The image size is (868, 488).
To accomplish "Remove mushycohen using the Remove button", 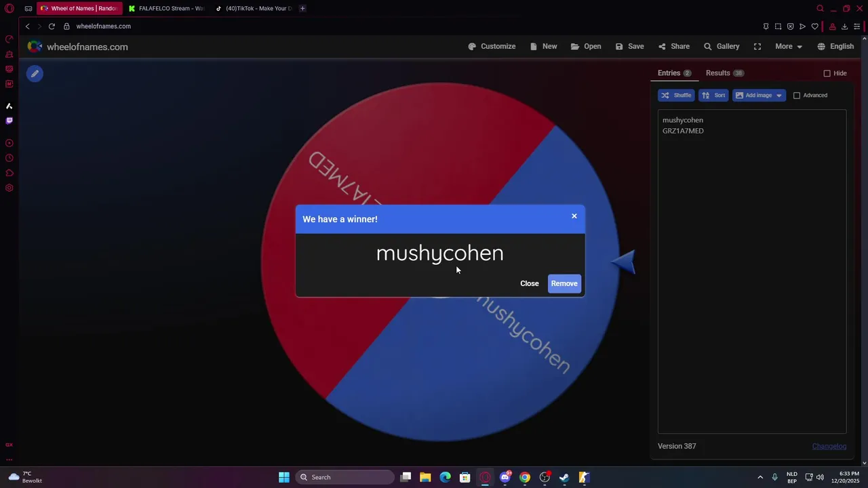I will tap(564, 284).
